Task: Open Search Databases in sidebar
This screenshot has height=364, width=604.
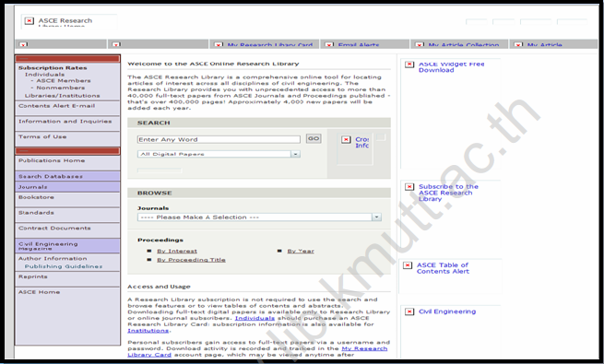Action: 51,176
